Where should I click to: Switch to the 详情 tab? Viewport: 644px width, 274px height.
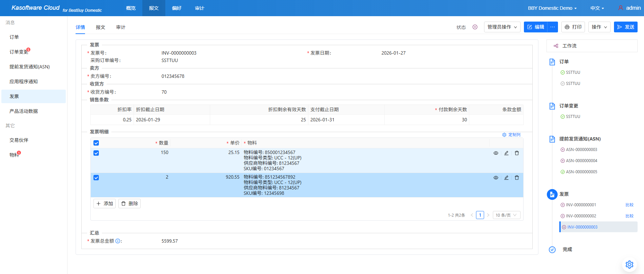coord(80,27)
